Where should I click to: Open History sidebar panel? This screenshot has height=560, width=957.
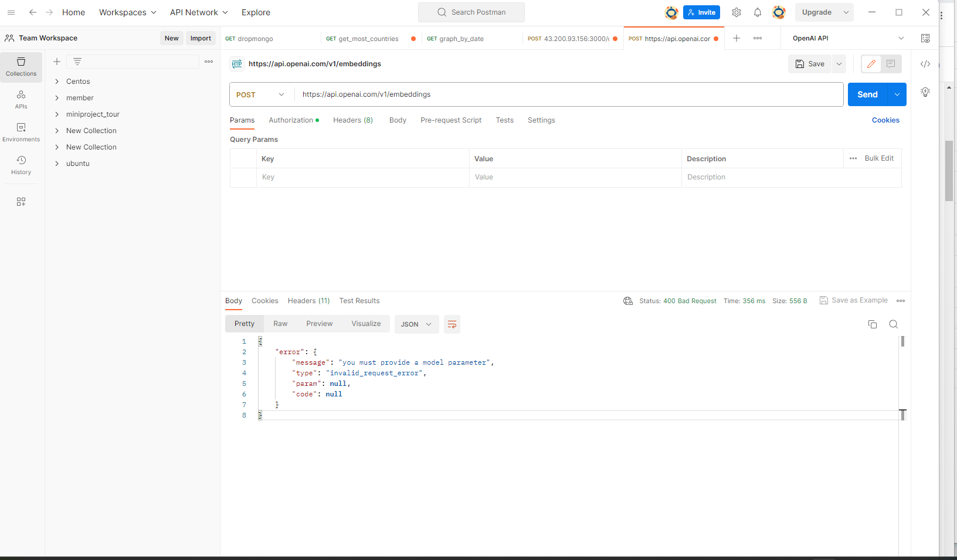(x=21, y=165)
